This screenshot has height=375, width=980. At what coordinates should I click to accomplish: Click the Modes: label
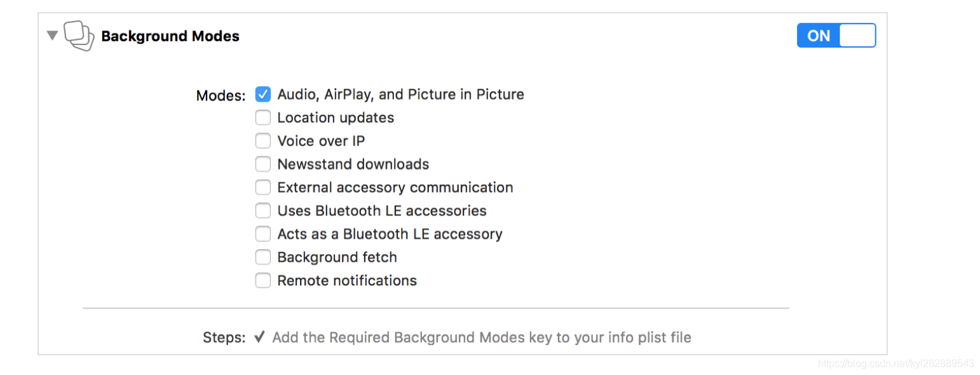(220, 96)
